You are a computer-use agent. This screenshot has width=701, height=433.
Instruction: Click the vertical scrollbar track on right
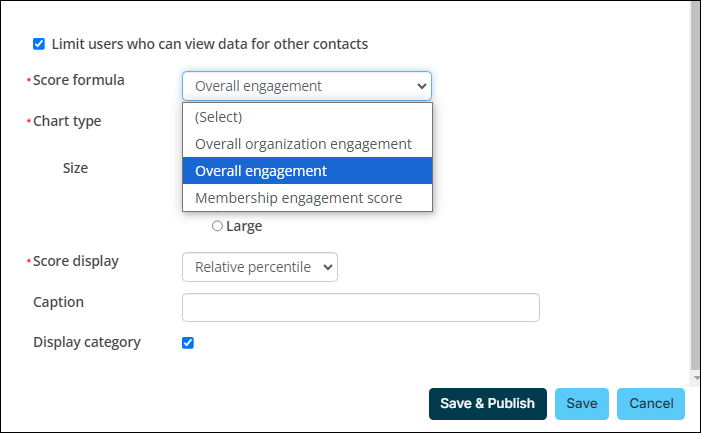tap(696, 188)
